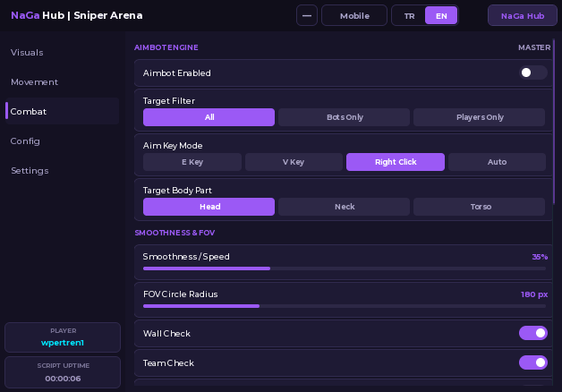Click the NaGa Hub button
562x392 pixels.
523,16
